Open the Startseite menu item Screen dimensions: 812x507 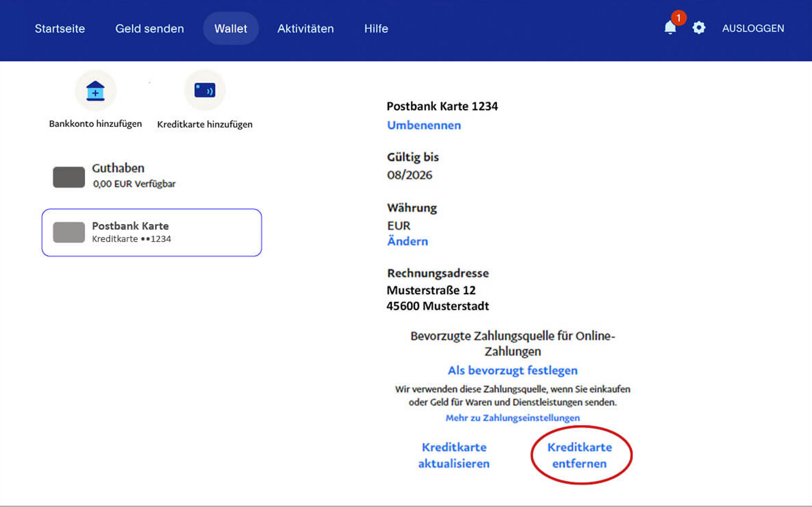60,29
